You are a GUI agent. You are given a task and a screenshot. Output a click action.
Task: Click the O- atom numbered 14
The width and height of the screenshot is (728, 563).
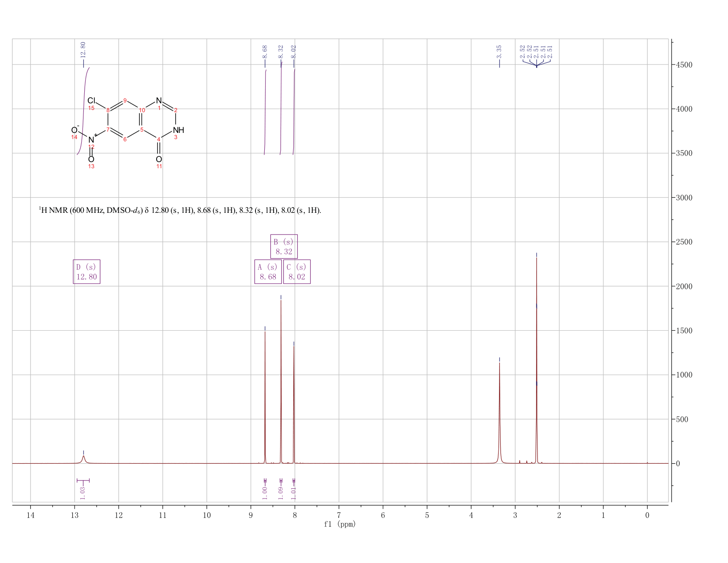pyautogui.click(x=74, y=130)
